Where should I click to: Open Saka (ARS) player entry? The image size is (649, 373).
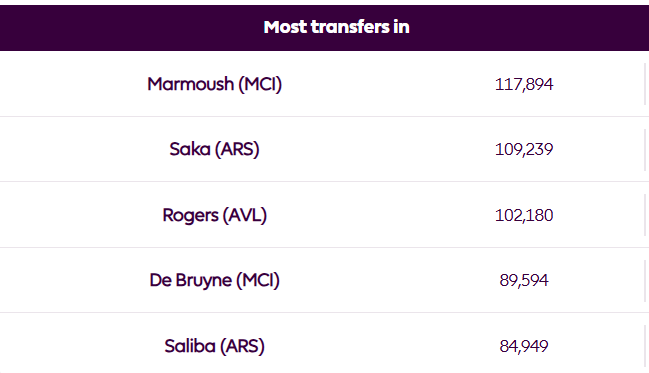[x=214, y=149]
